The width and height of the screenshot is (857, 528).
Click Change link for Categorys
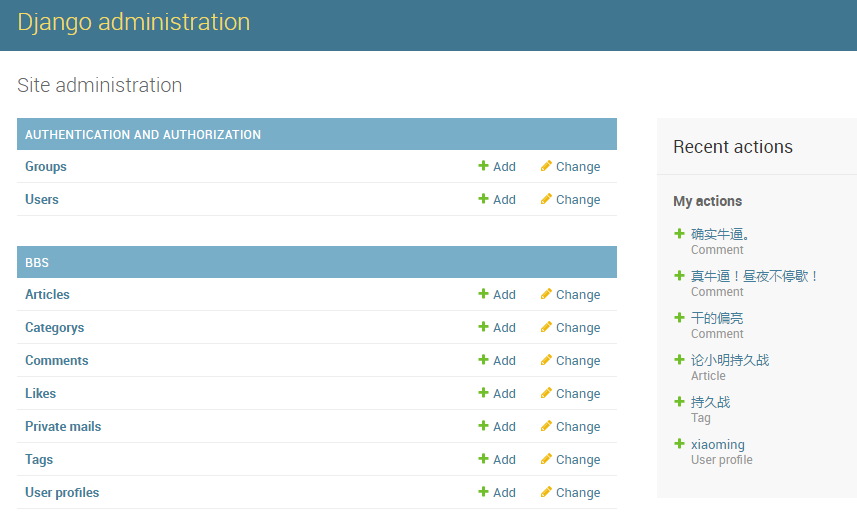578,327
